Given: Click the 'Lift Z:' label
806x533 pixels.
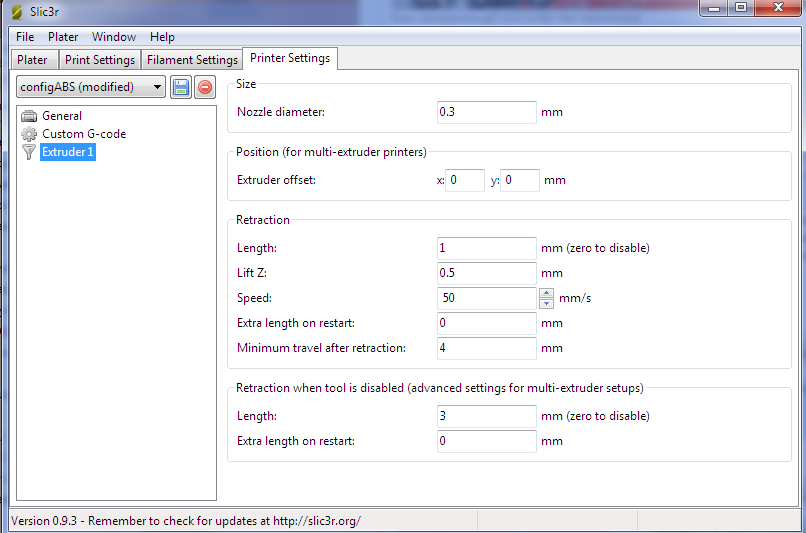Looking at the screenshot, I should (x=251, y=273).
